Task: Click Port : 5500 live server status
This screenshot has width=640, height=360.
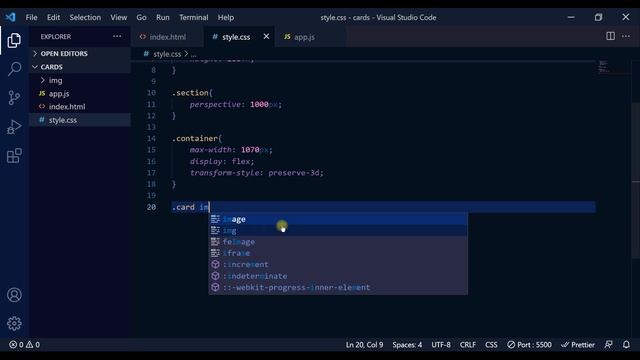Action: 529,344
